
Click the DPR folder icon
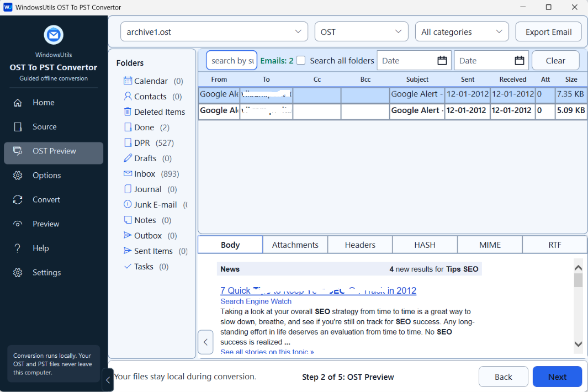[128, 142]
